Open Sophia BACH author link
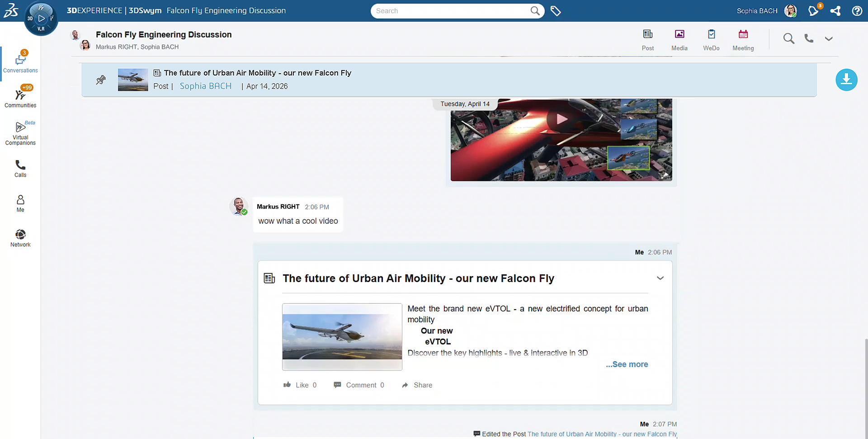The image size is (868, 439). pos(206,86)
